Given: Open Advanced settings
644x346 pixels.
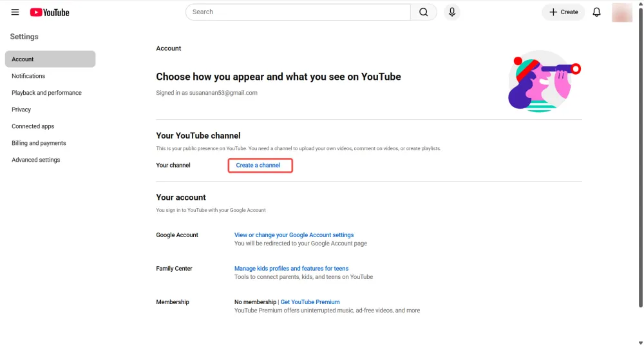Looking at the screenshot, I should (x=35, y=160).
